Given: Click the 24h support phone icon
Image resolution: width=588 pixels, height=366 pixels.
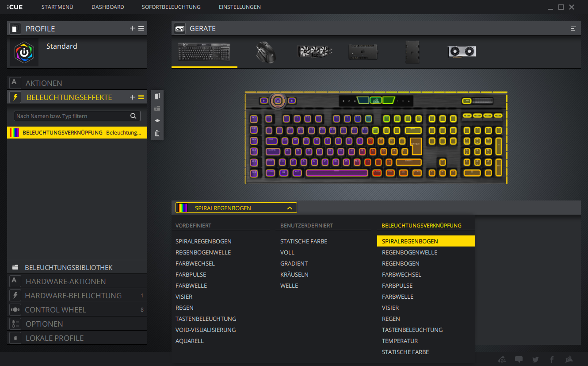Looking at the screenshot, I should pos(502,359).
